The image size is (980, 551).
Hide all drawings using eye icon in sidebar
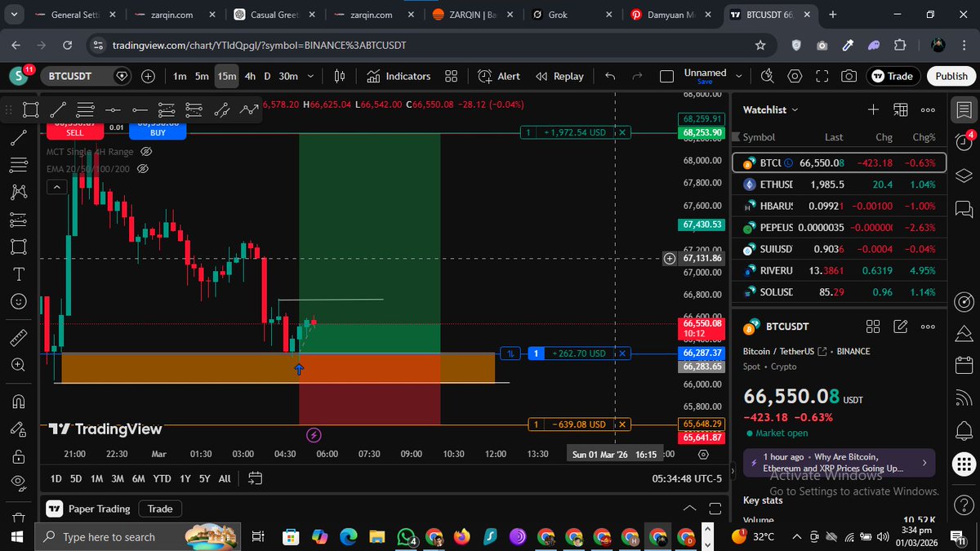coord(19,482)
